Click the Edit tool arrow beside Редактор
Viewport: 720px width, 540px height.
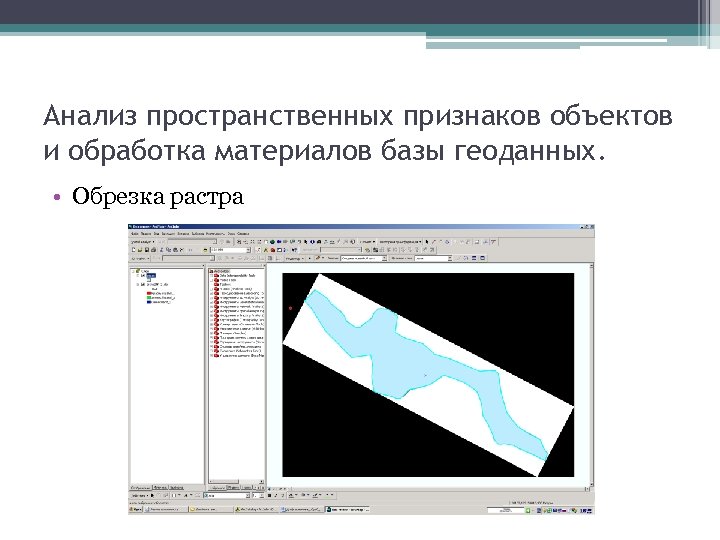click(309, 258)
